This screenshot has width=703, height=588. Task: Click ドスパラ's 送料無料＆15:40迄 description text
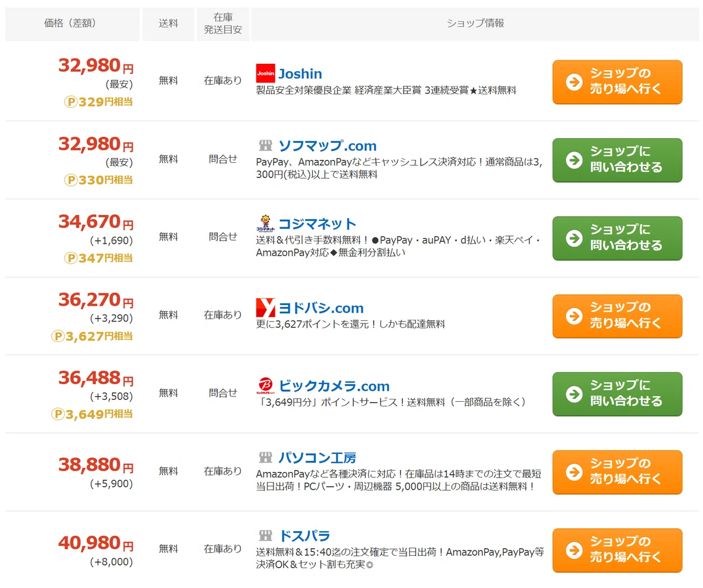[x=400, y=558]
